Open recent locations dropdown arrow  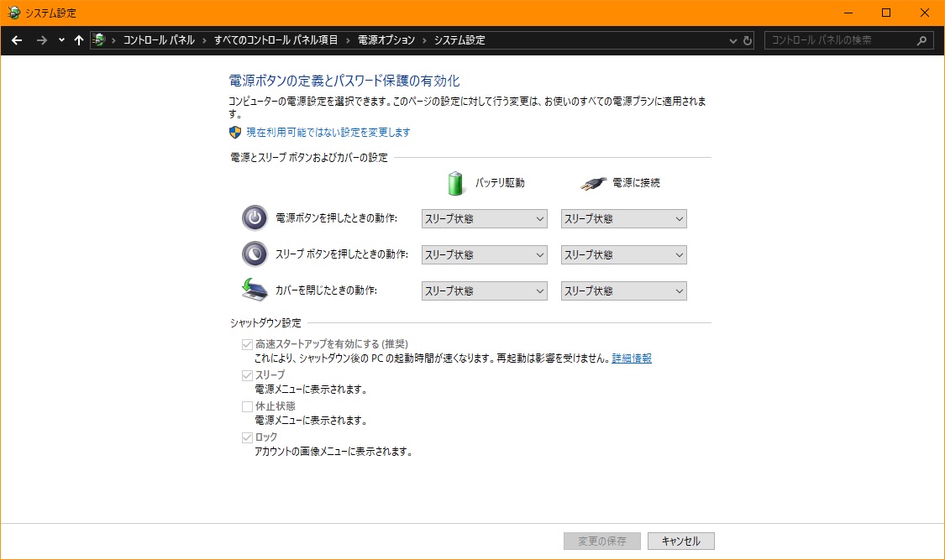[x=61, y=40]
